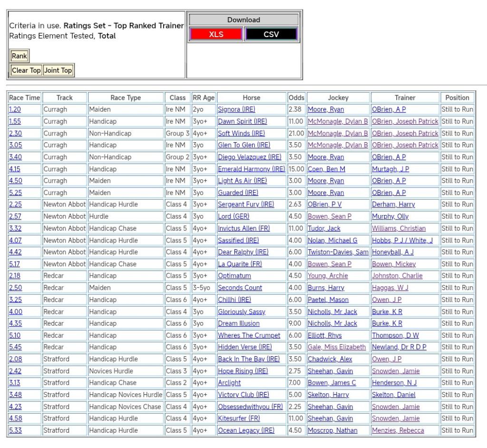
Task: Select the Clear Top button
Action: [x=26, y=70]
